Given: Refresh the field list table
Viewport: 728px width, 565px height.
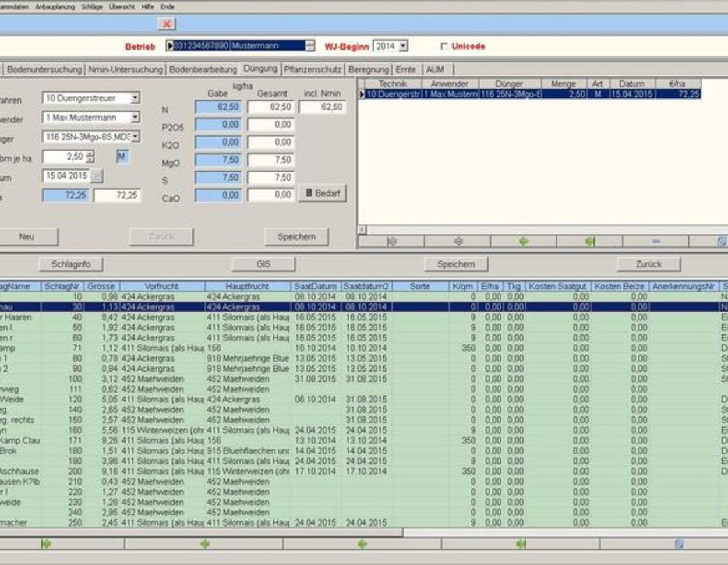Looking at the screenshot, I should pyautogui.click(x=678, y=544).
